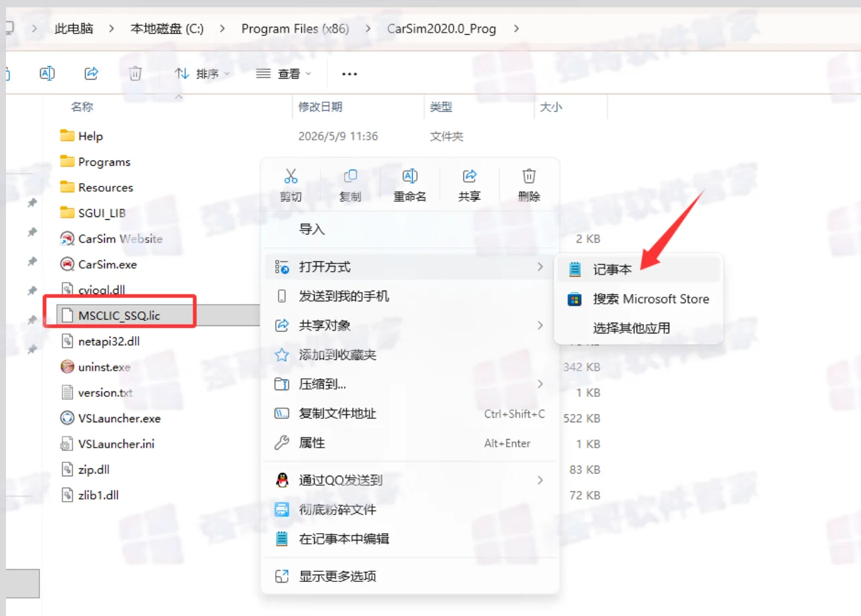The width and height of the screenshot is (861, 616).
Task: Sort by the 名称 column header
Action: tap(82, 107)
